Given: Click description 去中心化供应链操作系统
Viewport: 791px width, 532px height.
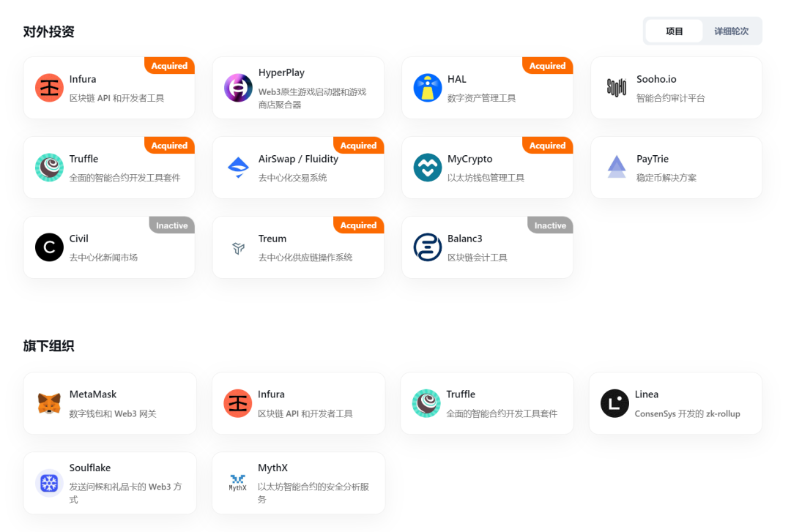Looking at the screenshot, I should tap(305, 258).
